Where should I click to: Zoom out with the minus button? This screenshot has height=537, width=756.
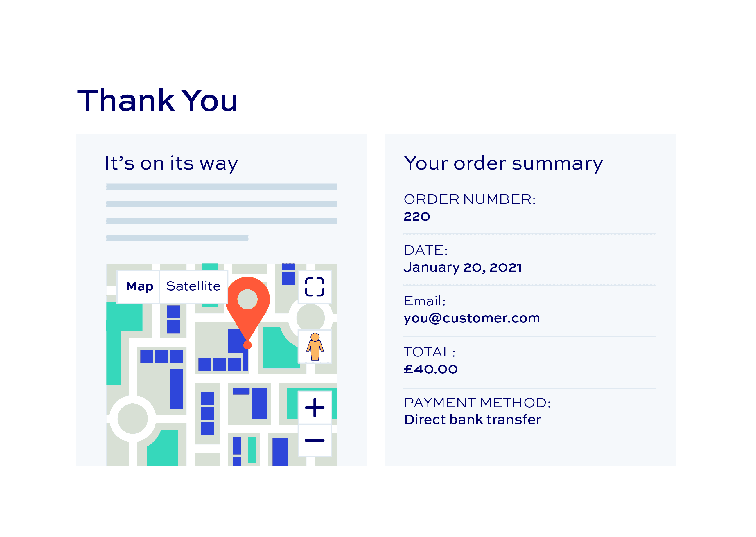click(x=314, y=440)
